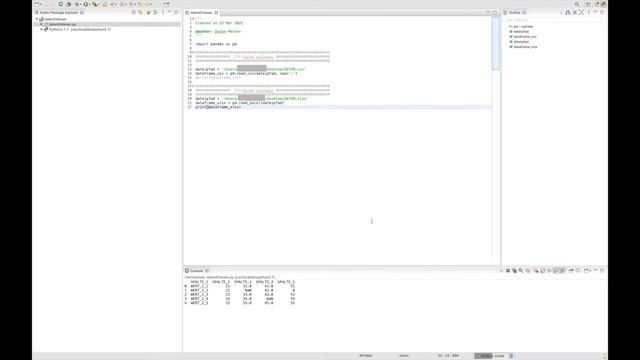640x360 pixels.
Task: Open the Open Perspective icon
Action: pyautogui.click(x=588, y=4)
